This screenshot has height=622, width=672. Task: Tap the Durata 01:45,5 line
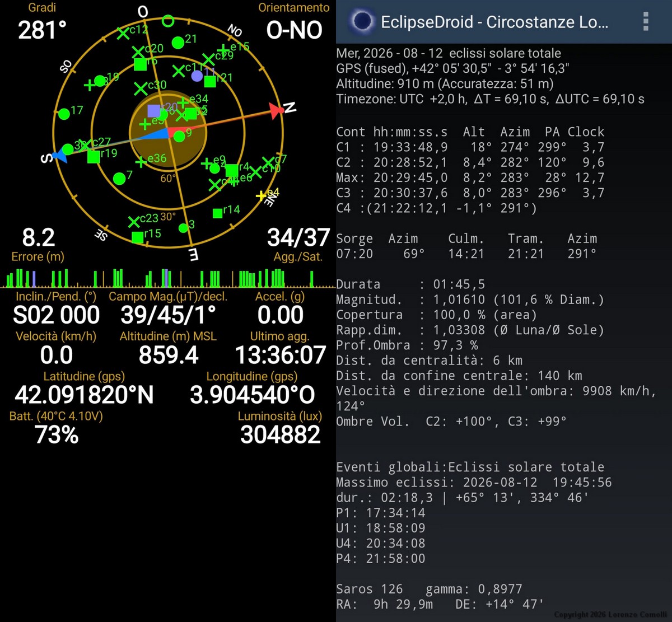(410, 284)
